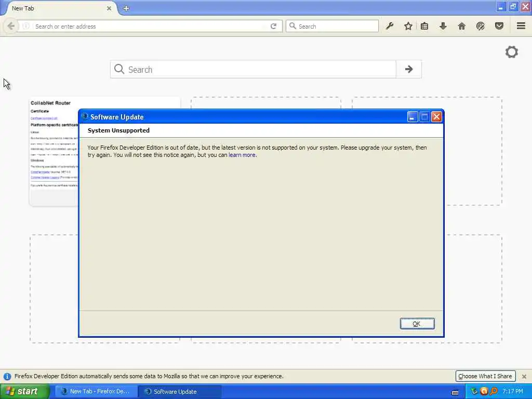Image resolution: width=532 pixels, height=399 pixels.
Task: Select Software Update taskbar item
Action: tap(180, 392)
